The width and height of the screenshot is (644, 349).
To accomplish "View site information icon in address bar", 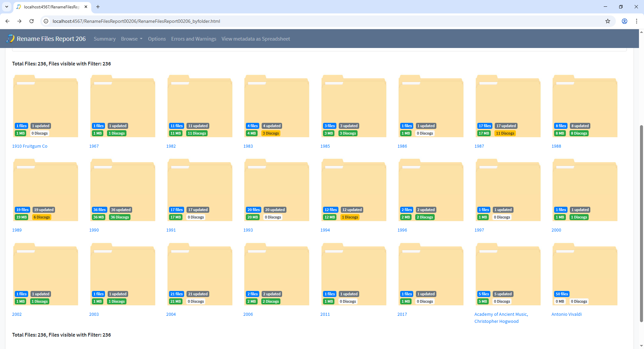I will (46, 21).
